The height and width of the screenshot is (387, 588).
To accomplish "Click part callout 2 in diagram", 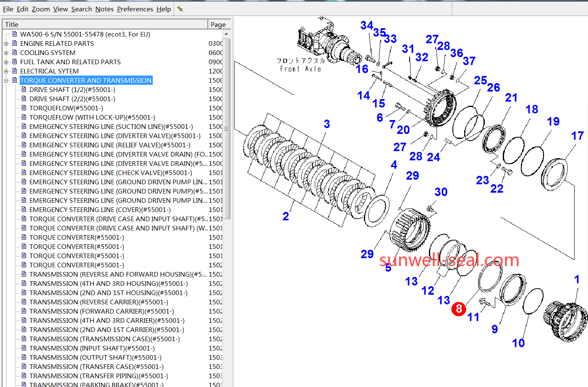I will click(286, 216).
